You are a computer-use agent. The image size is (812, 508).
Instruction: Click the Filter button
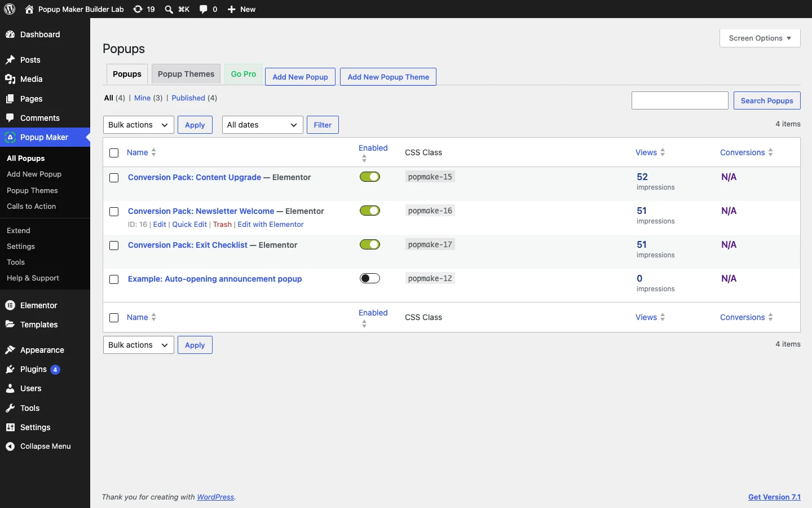click(x=323, y=125)
